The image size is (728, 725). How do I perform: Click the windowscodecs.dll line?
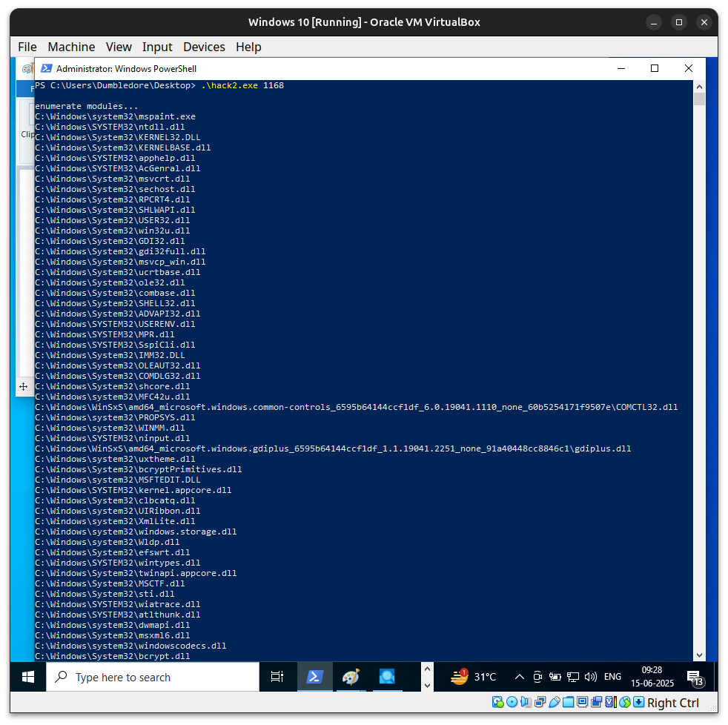pos(130,646)
